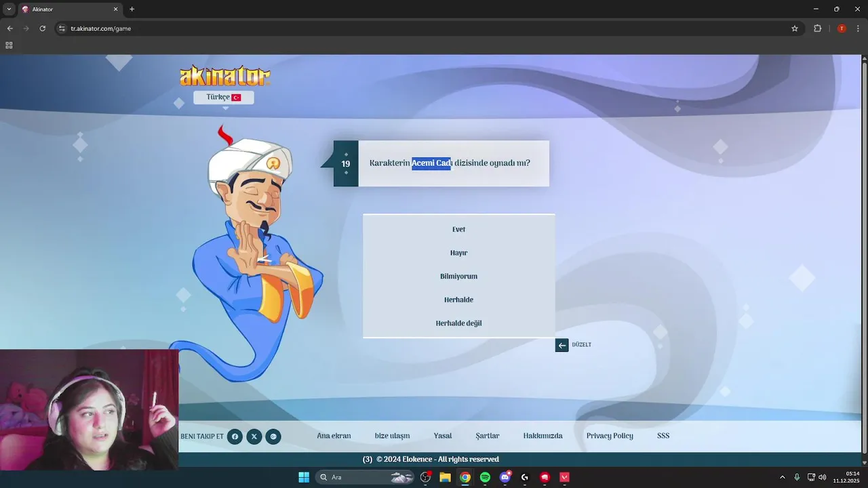The width and height of the screenshot is (868, 488).
Task: Expand the Chrome tab search dropdown
Action: click(x=9, y=9)
